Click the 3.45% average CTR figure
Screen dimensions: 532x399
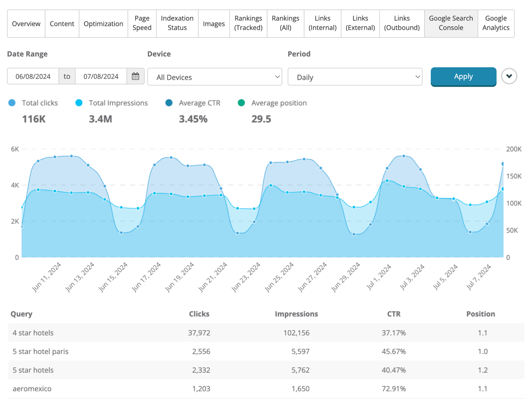pos(193,119)
